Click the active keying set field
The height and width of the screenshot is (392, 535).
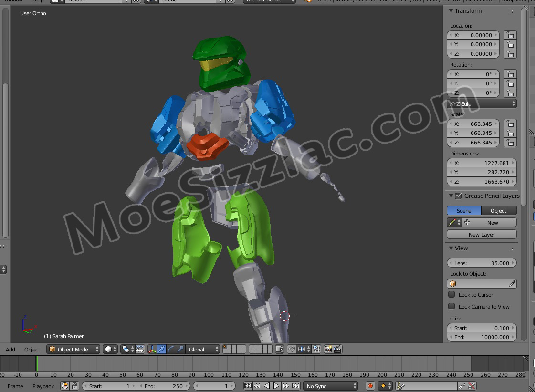click(x=426, y=386)
